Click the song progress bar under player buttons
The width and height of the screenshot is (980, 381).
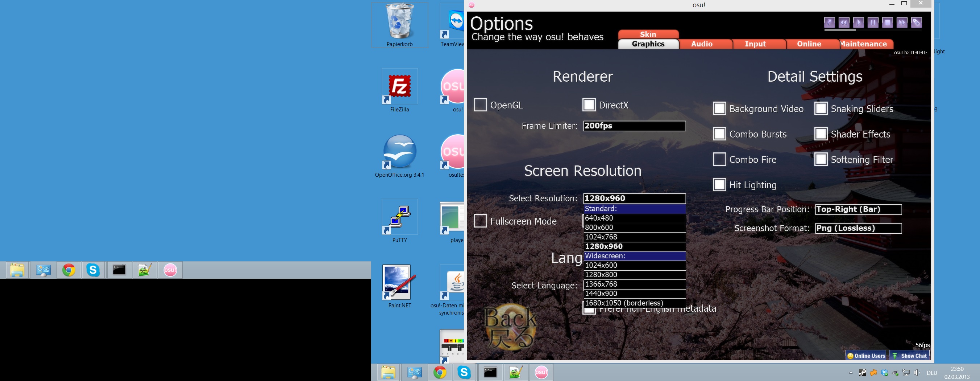click(x=873, y=30)
